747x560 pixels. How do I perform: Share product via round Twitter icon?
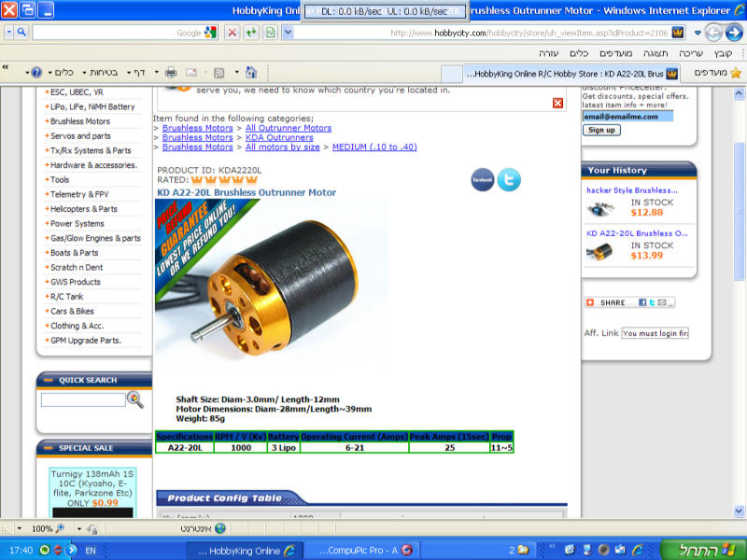pyautogui.click(x=509, y=179)
